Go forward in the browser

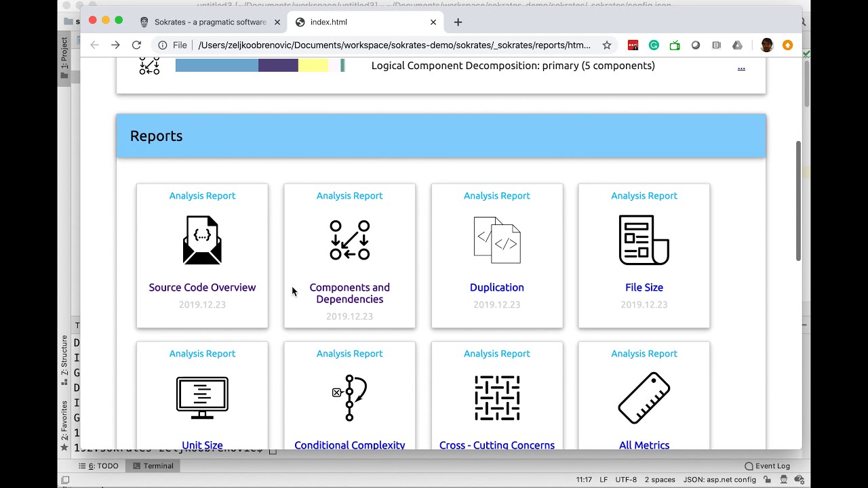pos(115,45)
